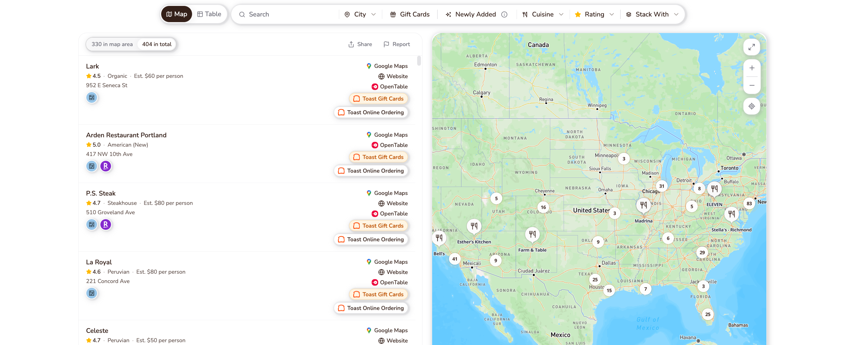
Task: Open the 41 restaurant cluster in California
Action: (x=455, y=259)
